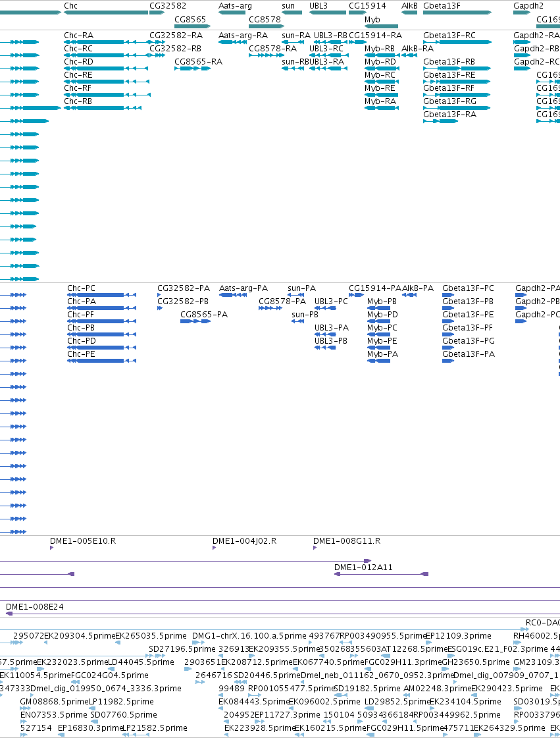Viewport: 560px width, 738px height.
Task: Click EST EK209304.5prime
Action: click(x=80, y=636)
